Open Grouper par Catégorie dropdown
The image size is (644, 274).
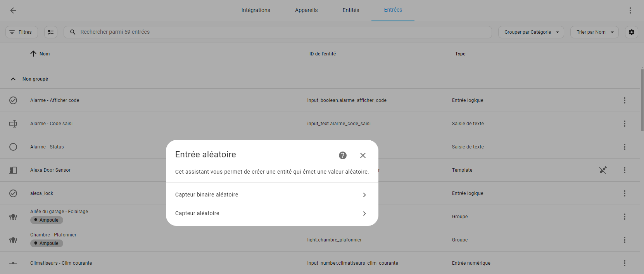pos(531,32)
